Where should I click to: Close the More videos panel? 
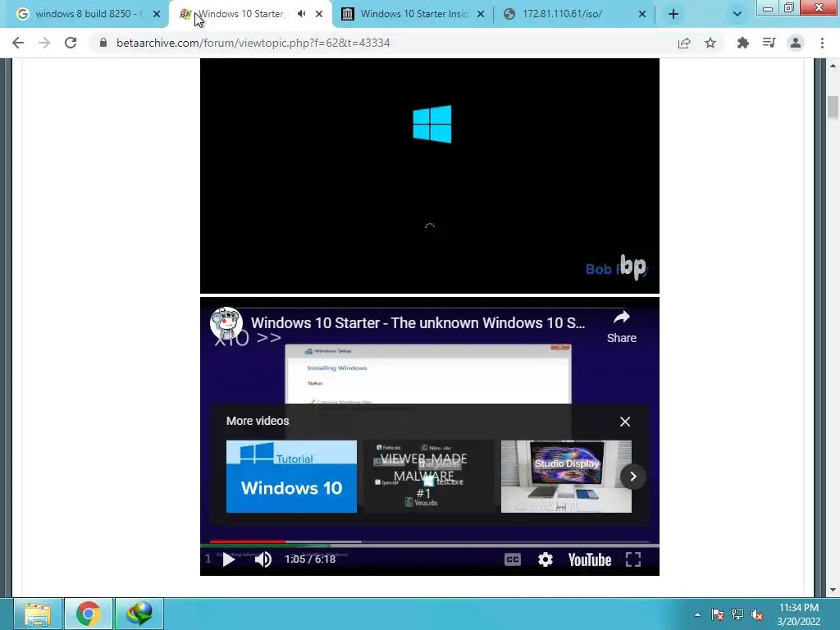coord(624,422)
